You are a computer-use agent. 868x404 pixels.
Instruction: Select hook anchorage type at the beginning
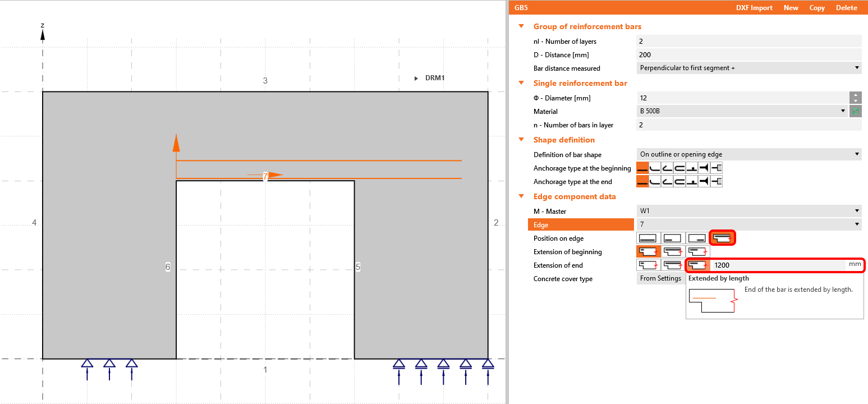(667, 168)
